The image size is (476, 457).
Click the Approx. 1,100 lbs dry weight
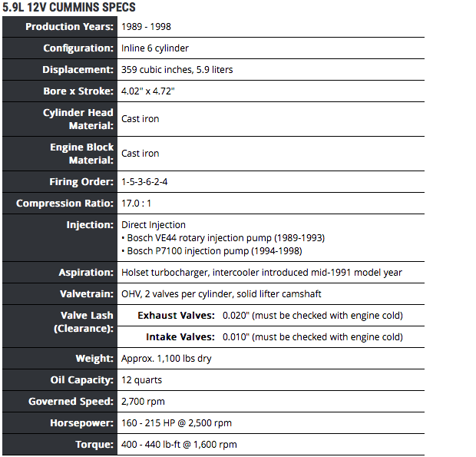tap(166, 359)
